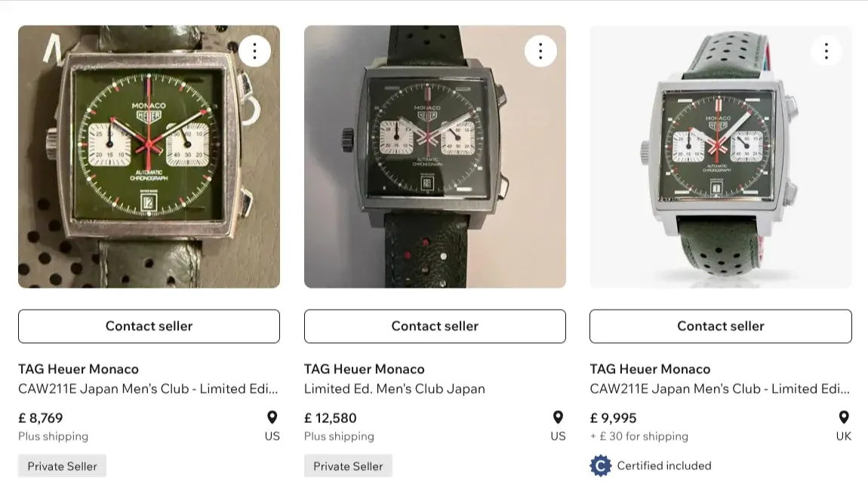
Task: Click CAW211E Japan Men's Club title above £9,995
Action: click(719, 389)
